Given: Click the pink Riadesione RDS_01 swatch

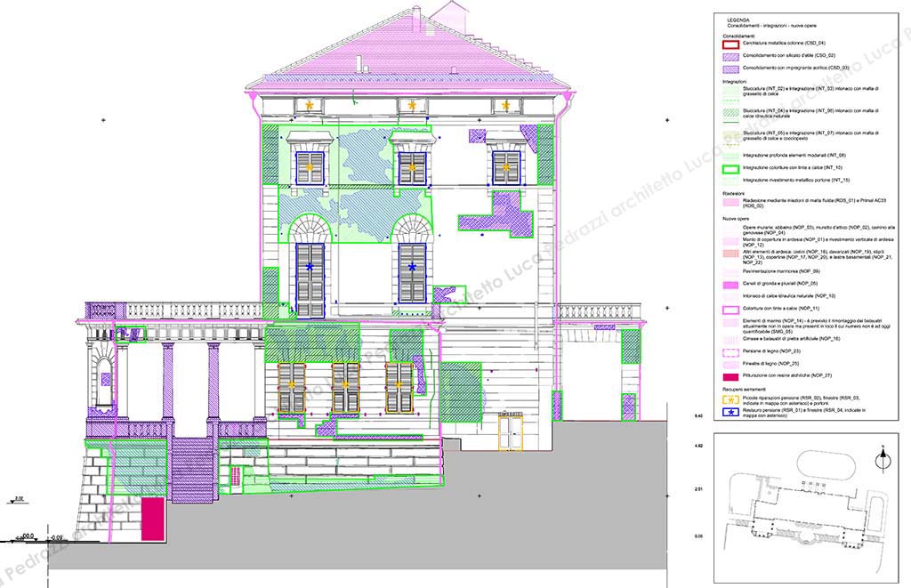Looking at the screenshot, I should tap(730, 203).
